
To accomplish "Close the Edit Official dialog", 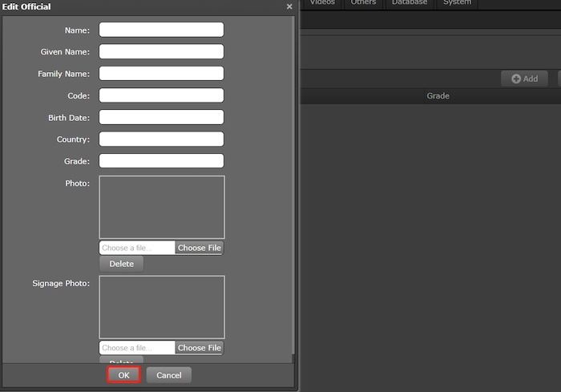I will [289, 6].
